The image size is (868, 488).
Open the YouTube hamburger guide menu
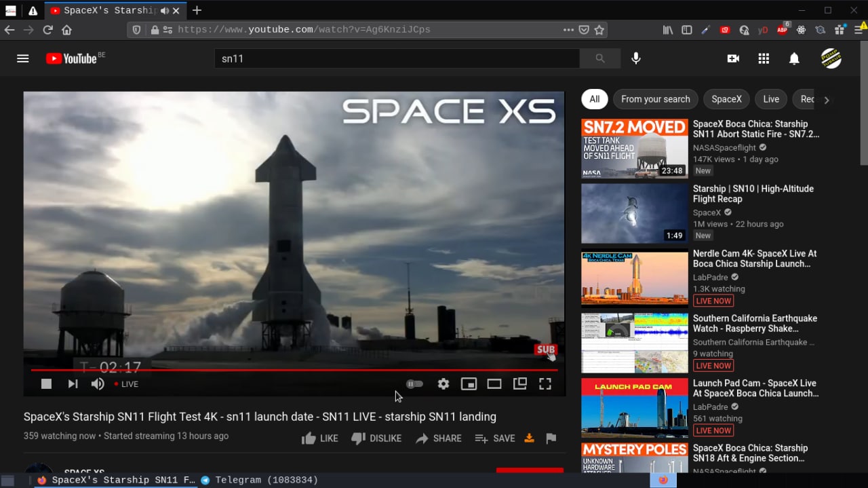click(23, 58)
